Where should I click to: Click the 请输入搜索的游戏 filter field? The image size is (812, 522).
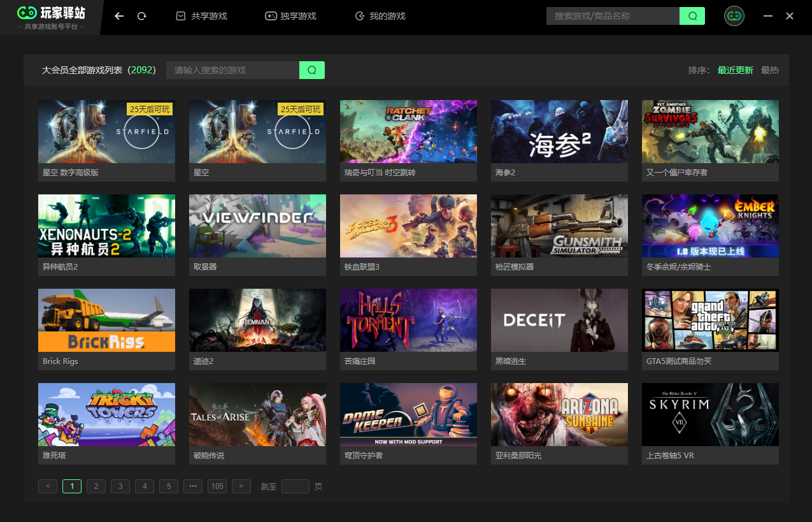coord(232,70)
